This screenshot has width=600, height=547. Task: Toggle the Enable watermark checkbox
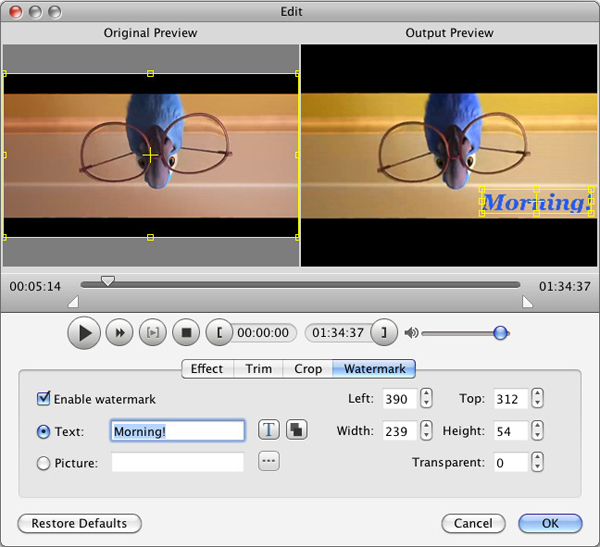click(x=43, y=398)
